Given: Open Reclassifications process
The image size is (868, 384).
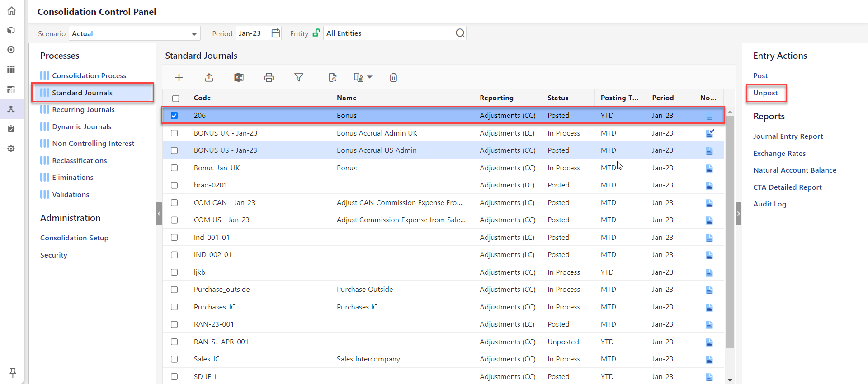Looking at the screenshot, I should 80,160.
